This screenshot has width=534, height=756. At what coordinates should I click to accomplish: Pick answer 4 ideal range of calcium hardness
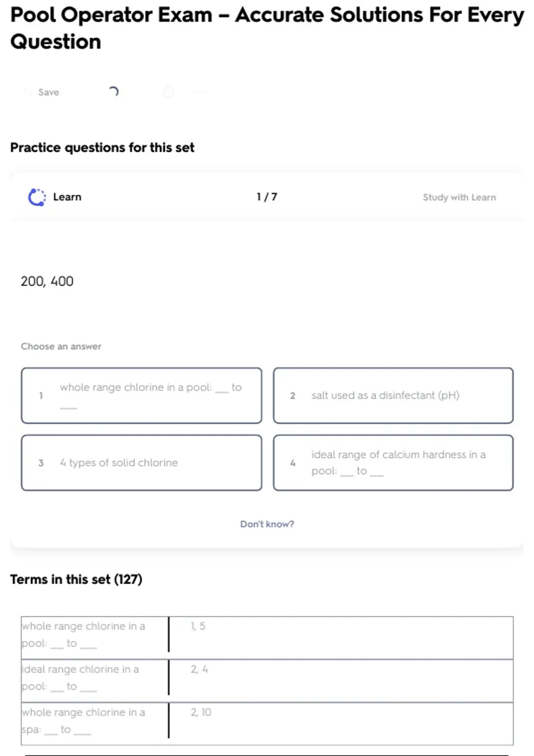[x=393, y=462]
